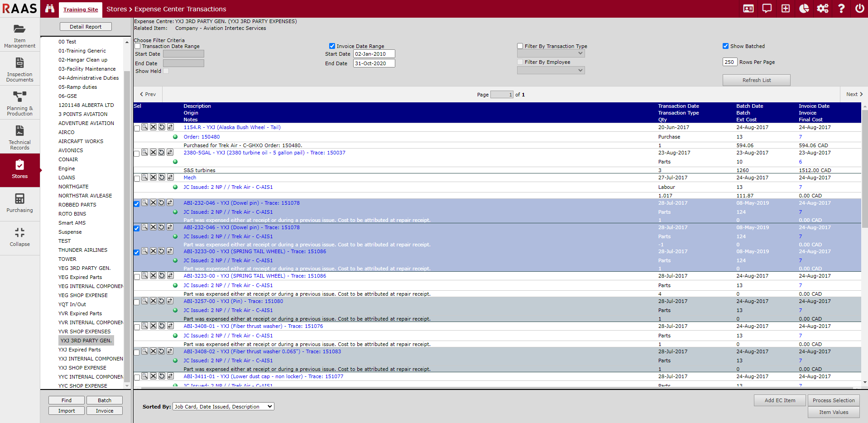Image resolution: width=868 pixels, height=423 pixels.
Task: Click the Add EC Item button
Action: 780,400
